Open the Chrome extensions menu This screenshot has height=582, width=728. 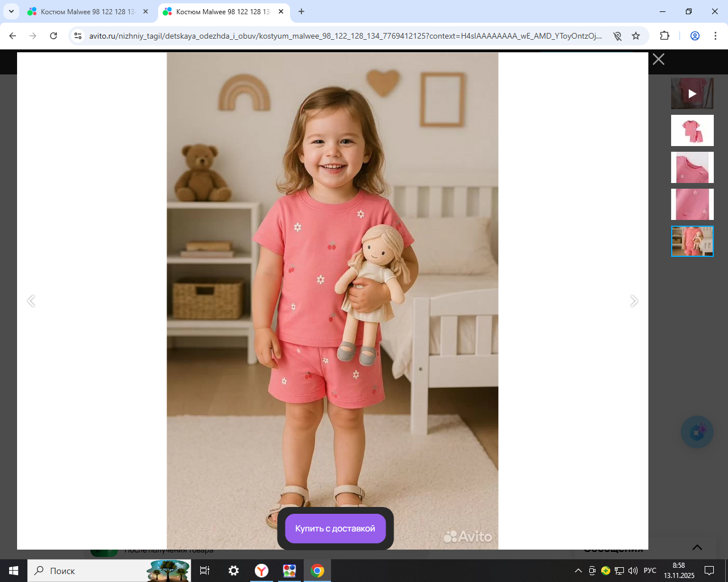tap(664, 36)
